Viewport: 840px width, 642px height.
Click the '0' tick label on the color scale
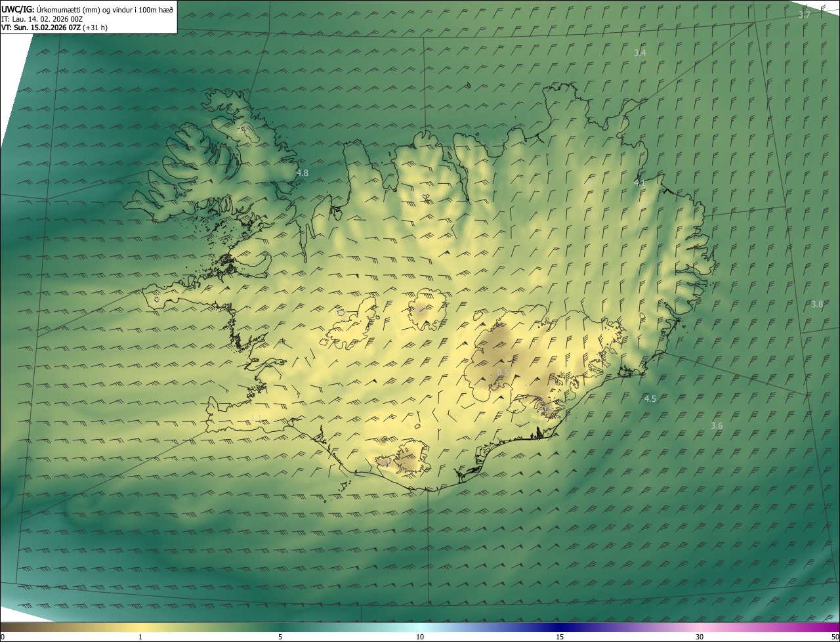3,637
